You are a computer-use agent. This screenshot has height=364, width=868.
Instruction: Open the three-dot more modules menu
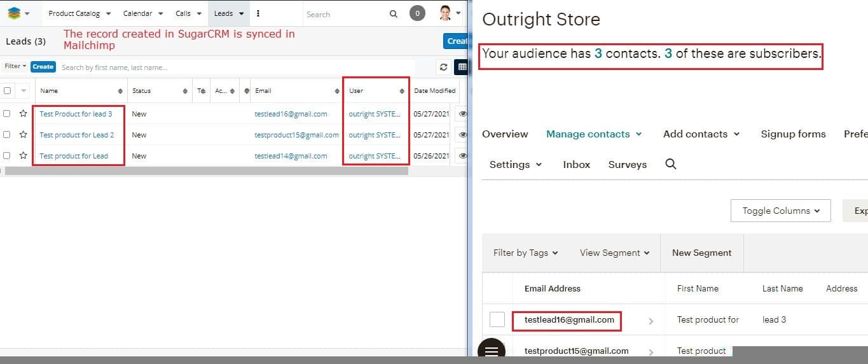(258, 13)
